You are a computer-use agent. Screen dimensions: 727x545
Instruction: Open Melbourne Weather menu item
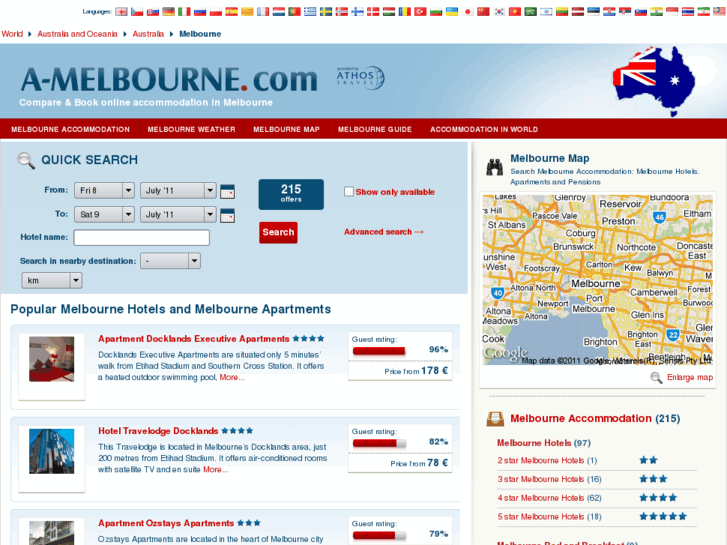coord(191,129)
